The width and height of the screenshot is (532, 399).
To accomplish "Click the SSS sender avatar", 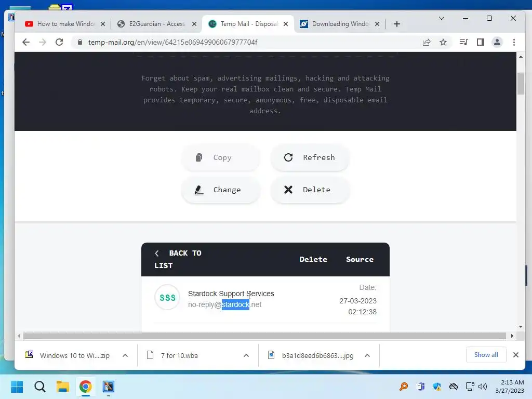I will point(167,298).
